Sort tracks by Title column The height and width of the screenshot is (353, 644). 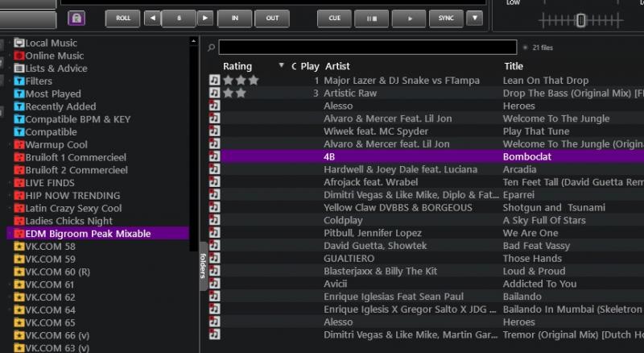(x=514, y=66)
